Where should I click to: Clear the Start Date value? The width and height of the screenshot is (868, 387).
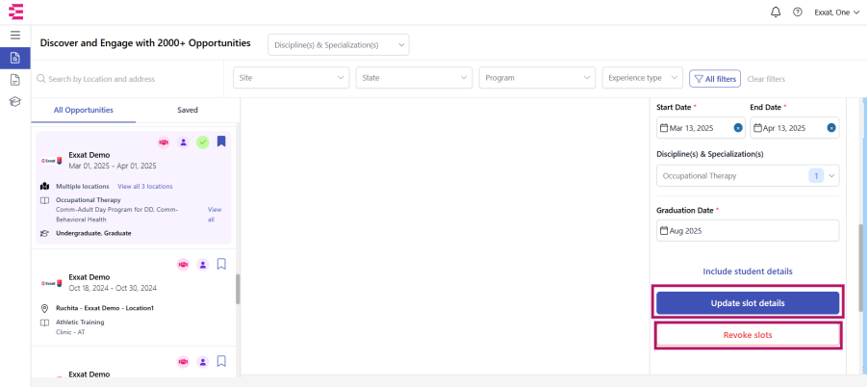pos(738,128)
